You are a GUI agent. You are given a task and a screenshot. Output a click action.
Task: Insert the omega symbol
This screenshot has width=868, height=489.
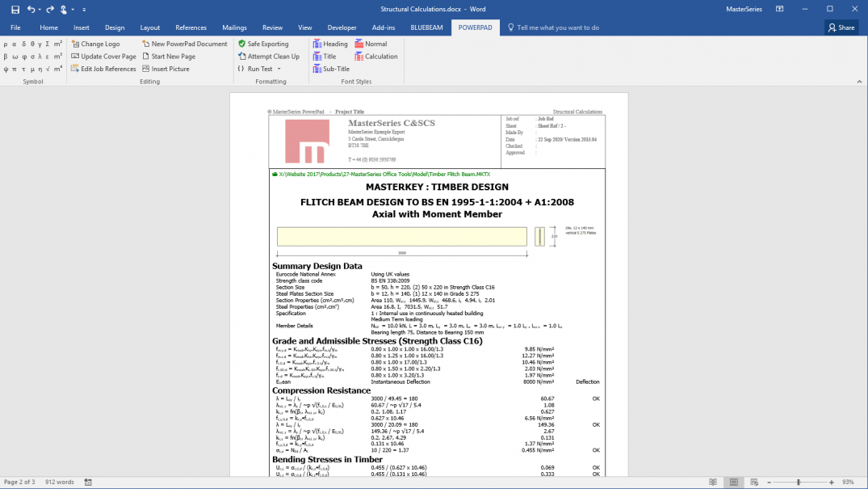point(15,57)
